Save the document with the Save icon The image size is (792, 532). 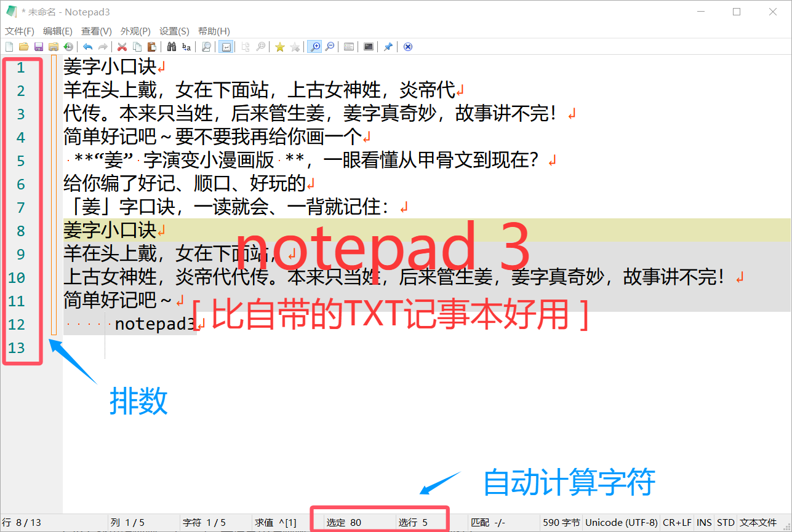38,46
